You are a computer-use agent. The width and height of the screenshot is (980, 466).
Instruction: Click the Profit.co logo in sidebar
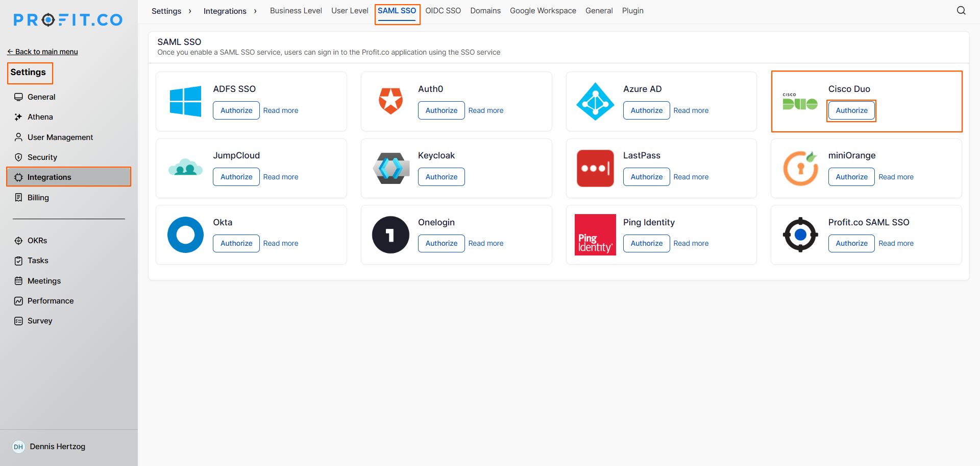click(x=68, y=20)
